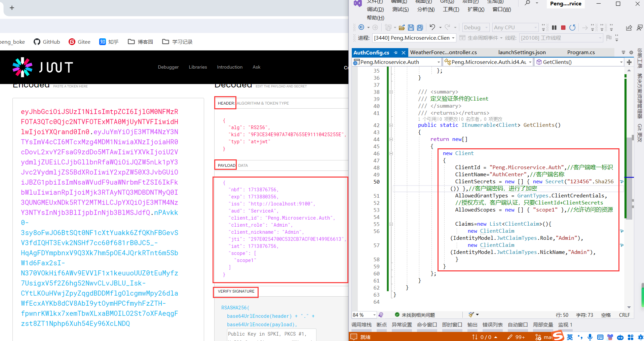
Task: Open the 调用堆栈 tool window tab
Action: click(x=362, y=325)
